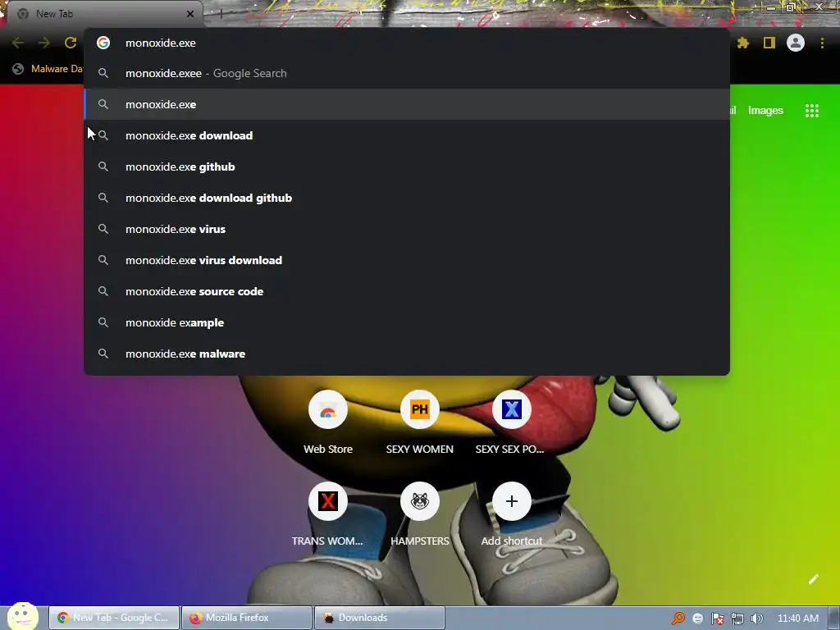The image size is (840, 630).
Task: Open the TRANS WOM... shortcut tile
Action: point(328,515)
